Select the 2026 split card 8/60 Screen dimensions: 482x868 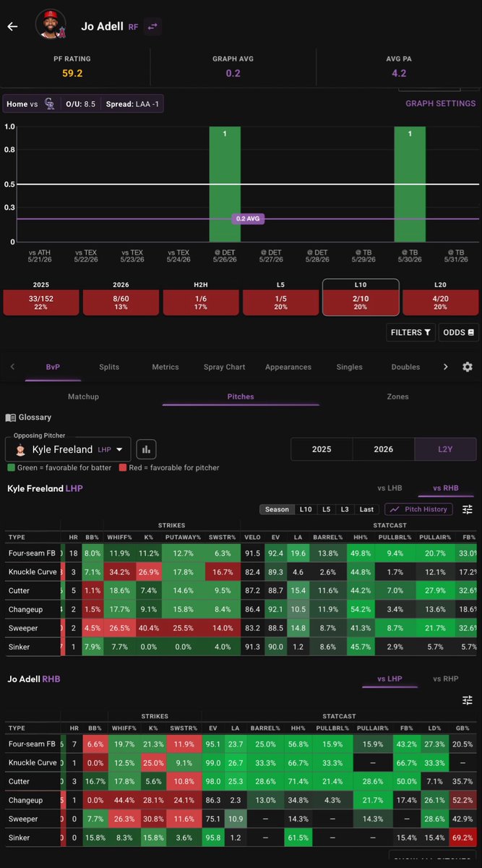tap(121, 302)
